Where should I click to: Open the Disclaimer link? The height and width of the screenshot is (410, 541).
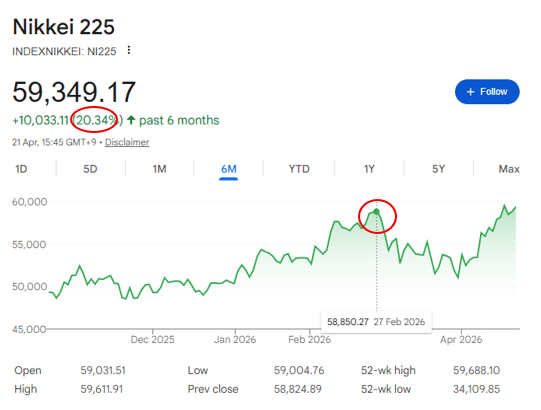point(127,142)
